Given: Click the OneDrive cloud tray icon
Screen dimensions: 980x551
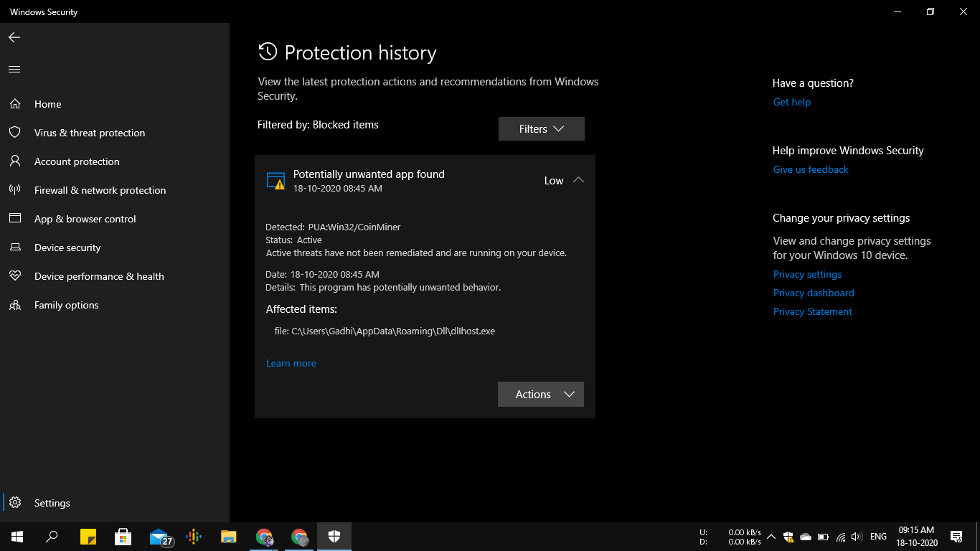Looking at the screenshot, I should [806, 537].
